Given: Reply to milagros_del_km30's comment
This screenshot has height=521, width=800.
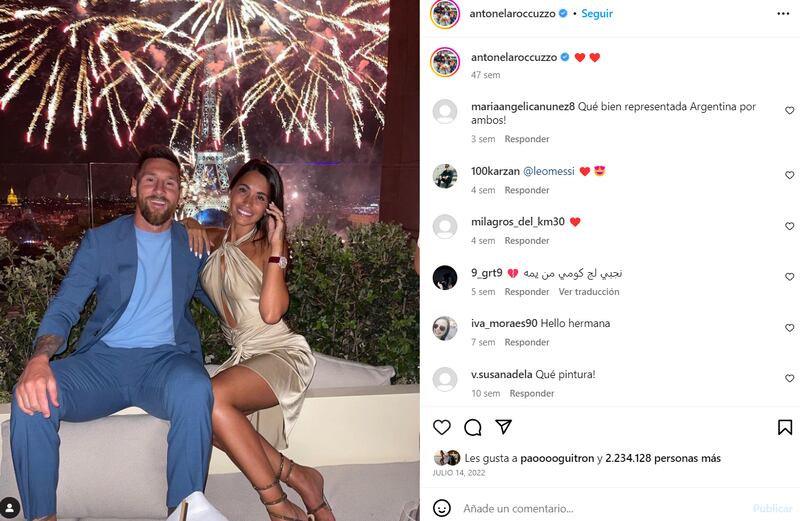Looking at the screenshot, I should 527,241.
